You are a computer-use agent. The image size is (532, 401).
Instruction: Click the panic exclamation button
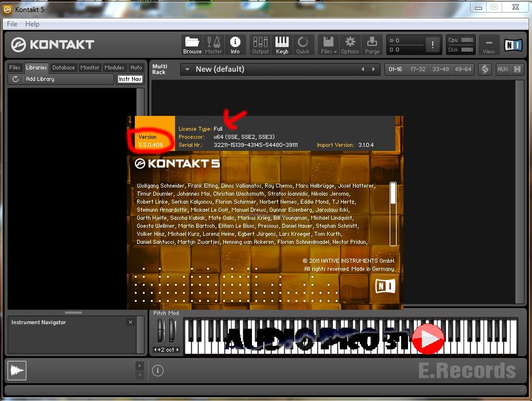click(433, 45)
